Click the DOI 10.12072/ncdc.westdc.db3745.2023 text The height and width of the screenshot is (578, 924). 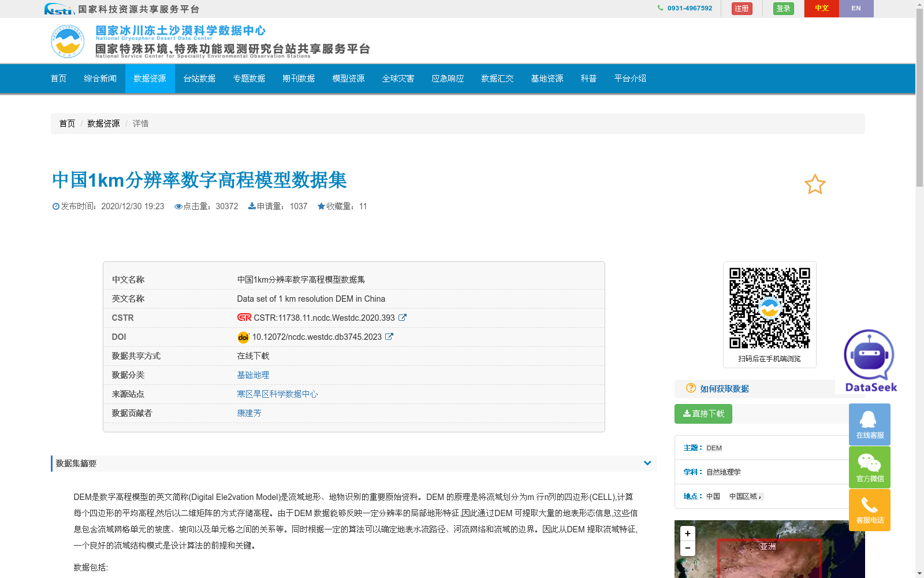click(x=317, y=337)
